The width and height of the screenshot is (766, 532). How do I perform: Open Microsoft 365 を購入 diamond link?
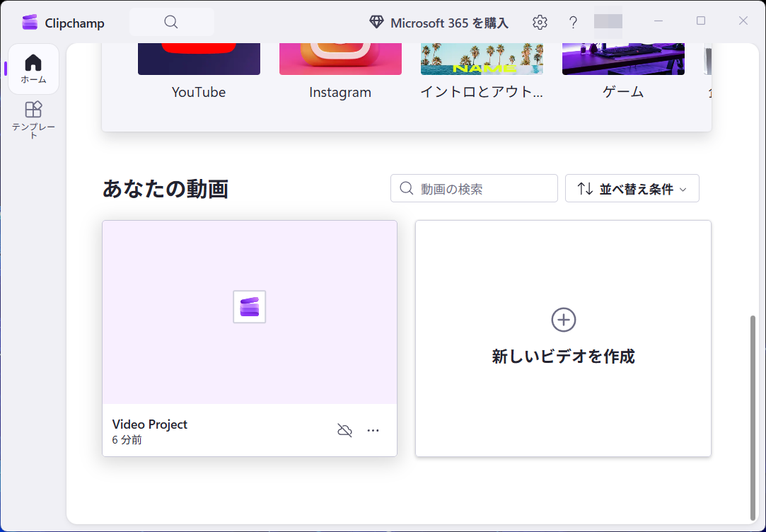(x=439, y=23)
